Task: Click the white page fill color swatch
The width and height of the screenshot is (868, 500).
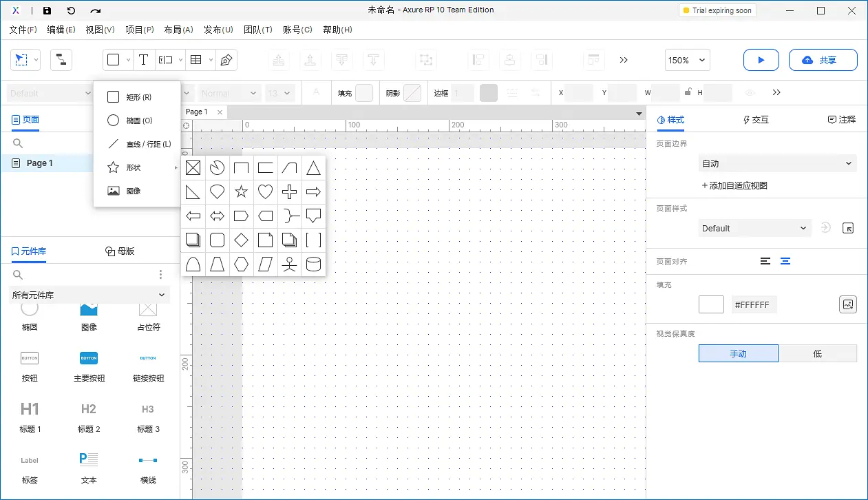Action: tap(711, 304)
